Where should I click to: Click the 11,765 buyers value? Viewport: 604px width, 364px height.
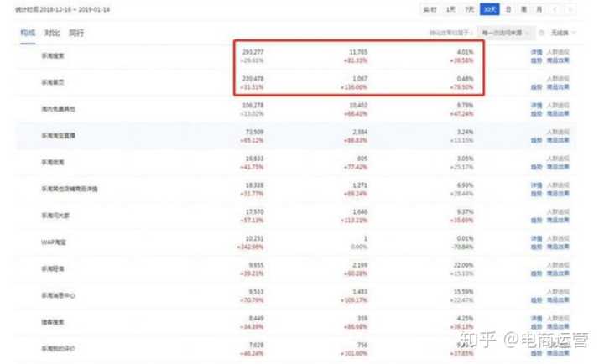pos(359,52)
